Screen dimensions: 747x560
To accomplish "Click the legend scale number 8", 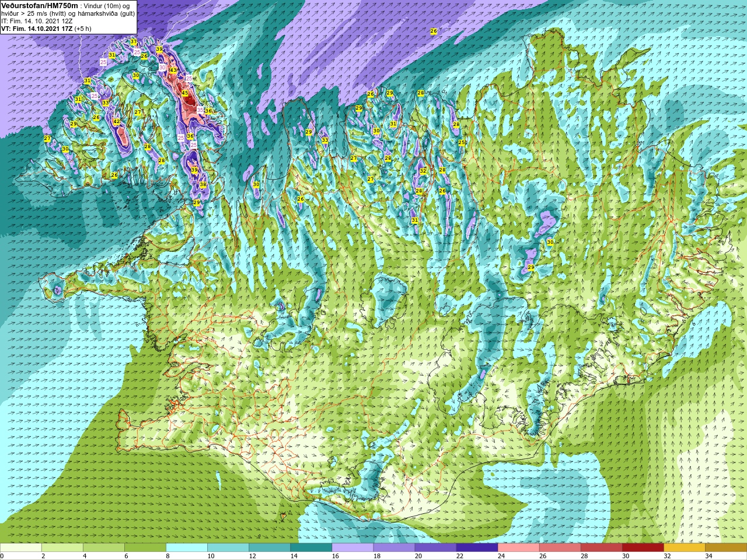I will pyautogui.click(x=169, y=556).
